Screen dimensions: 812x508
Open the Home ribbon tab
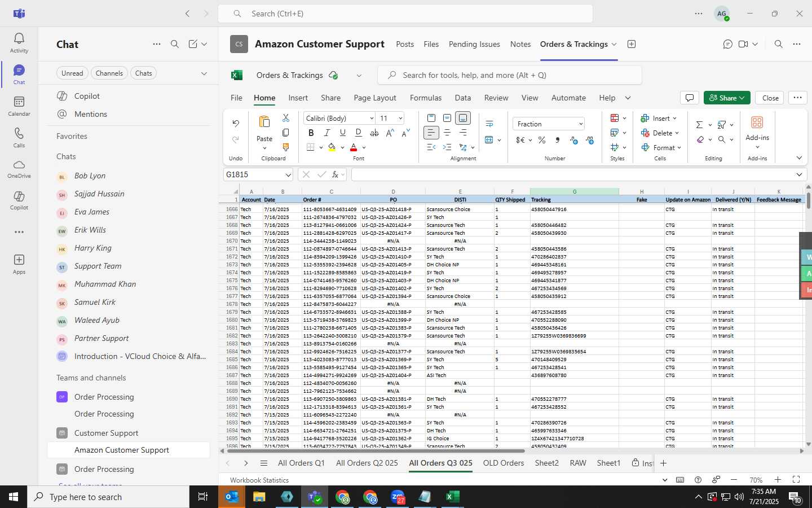click(x=264, y=98)
